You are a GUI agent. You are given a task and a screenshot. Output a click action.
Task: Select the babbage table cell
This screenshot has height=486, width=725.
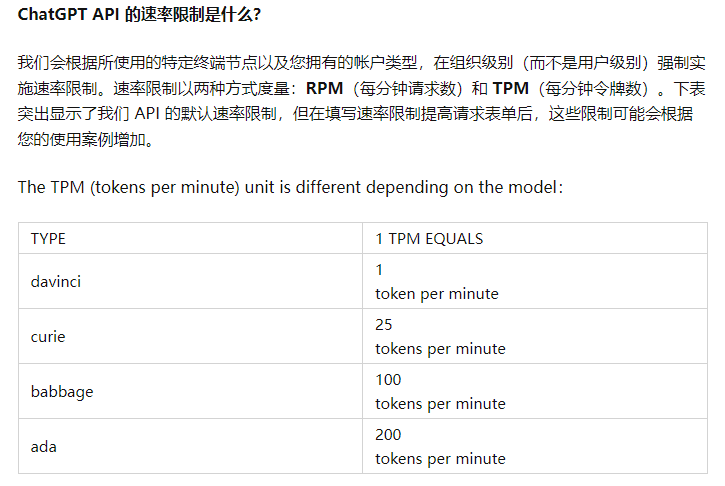point(190,391)
